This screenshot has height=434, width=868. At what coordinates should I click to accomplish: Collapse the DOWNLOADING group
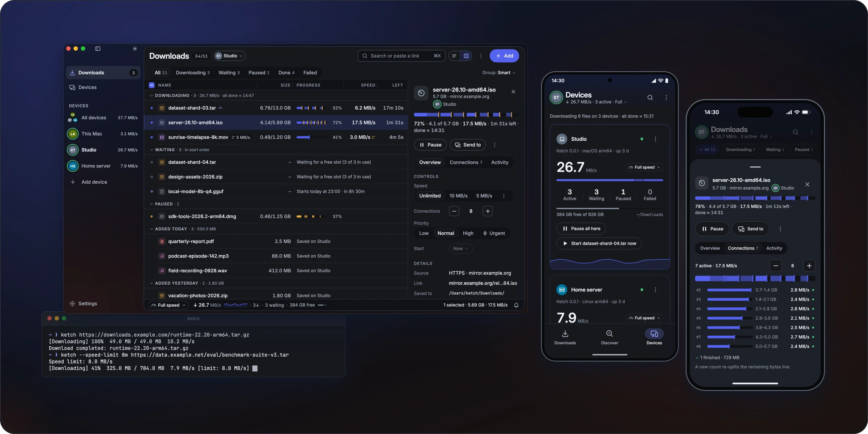point(151,95)
